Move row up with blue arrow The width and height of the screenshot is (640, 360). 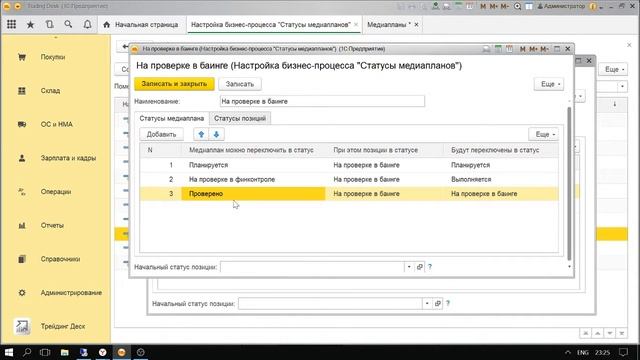pyautogui.click(x=201, y=134)
